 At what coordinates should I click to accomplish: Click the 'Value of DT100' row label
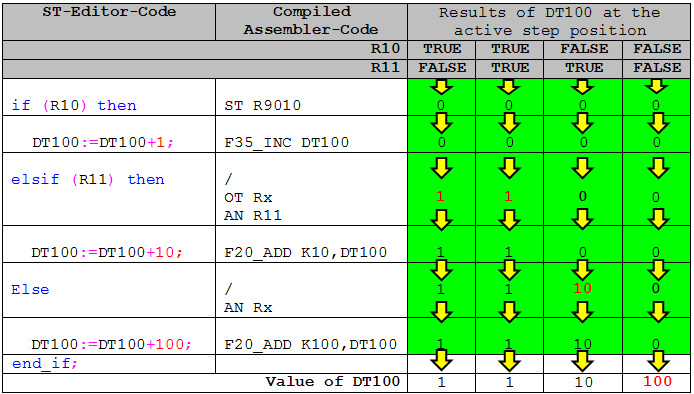click(332, 382)
